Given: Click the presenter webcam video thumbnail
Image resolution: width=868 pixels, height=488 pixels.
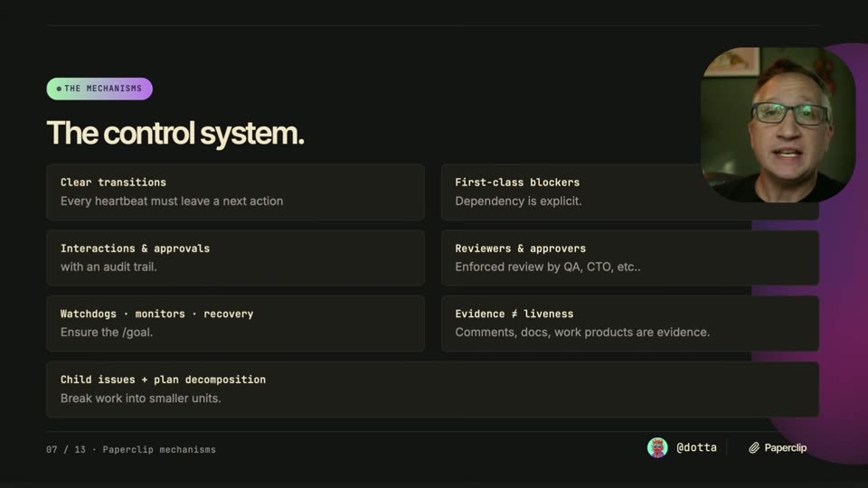Looking at the screenshot, I should (x=778, y=125).
